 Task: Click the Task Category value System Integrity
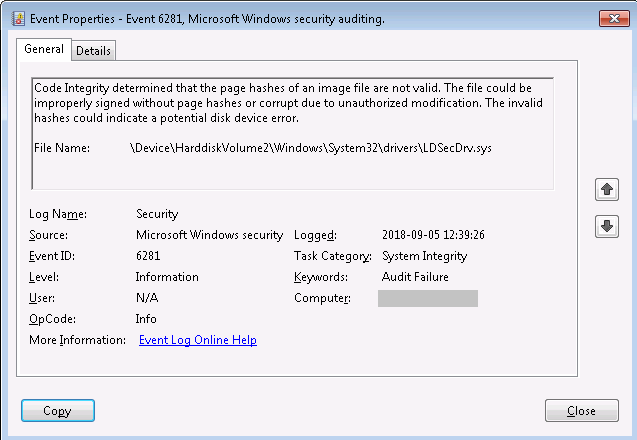point(424,256)
